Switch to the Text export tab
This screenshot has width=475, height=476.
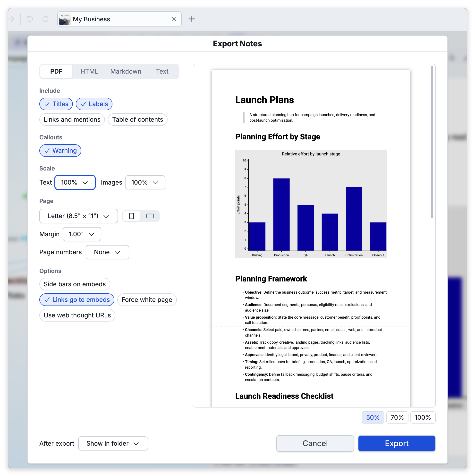click(162, 71)
